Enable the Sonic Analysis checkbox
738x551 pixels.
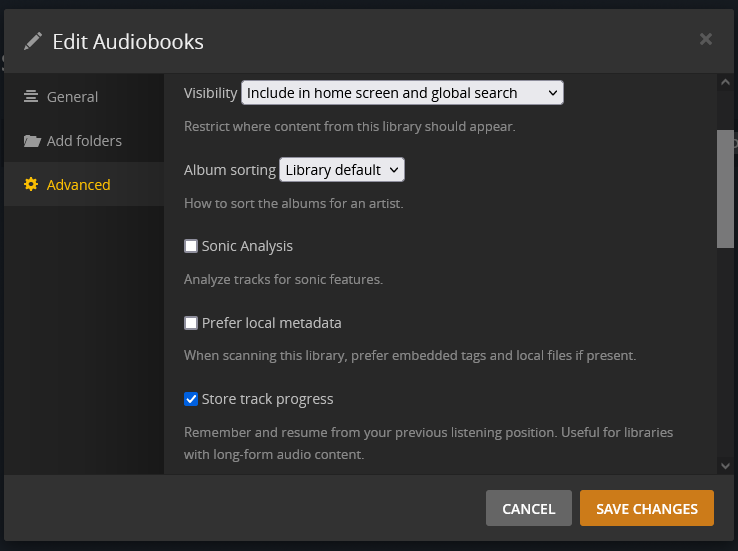coord(191,246)
